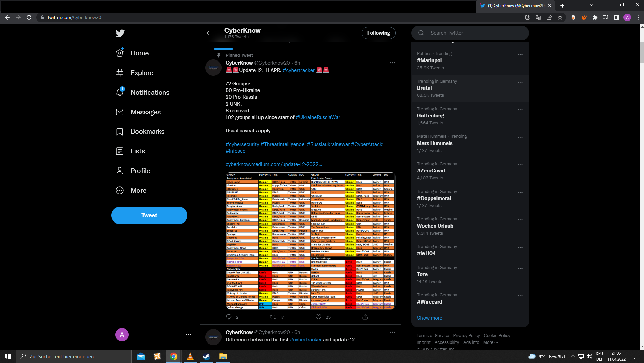Open more options for Mats Hummels trend
The width and height of the screenshot is (644, 363).
pyautogui.click(x=520, y=137)
